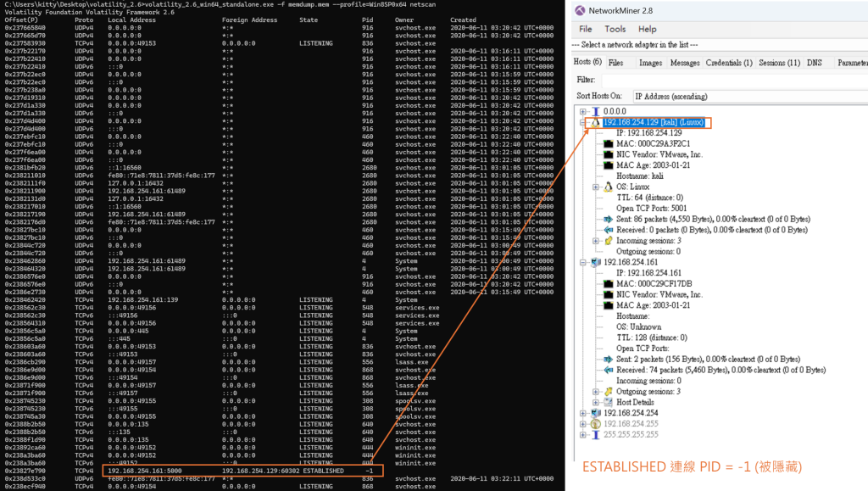Click the arrow icon beside Sent: 2 packets
This screenshot has width=868, height=491.
click(609, 360)
